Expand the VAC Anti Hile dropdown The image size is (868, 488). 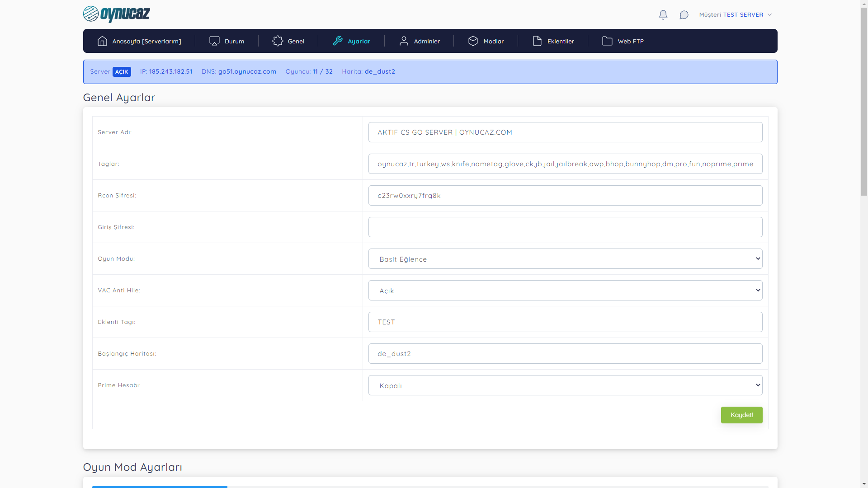coord(565,291)
